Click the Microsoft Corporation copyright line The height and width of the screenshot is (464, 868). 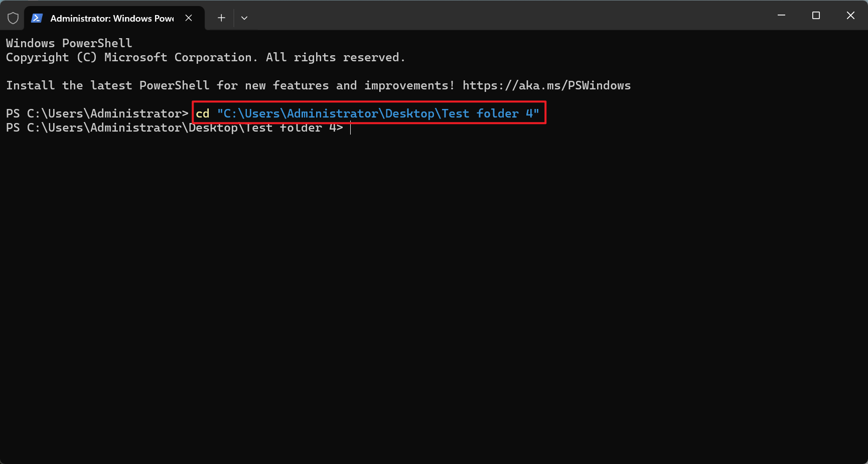point(206,57)
